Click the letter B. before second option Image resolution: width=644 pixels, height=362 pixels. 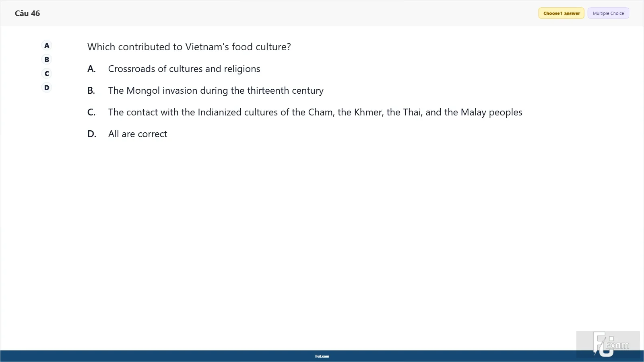pos(91,90)
